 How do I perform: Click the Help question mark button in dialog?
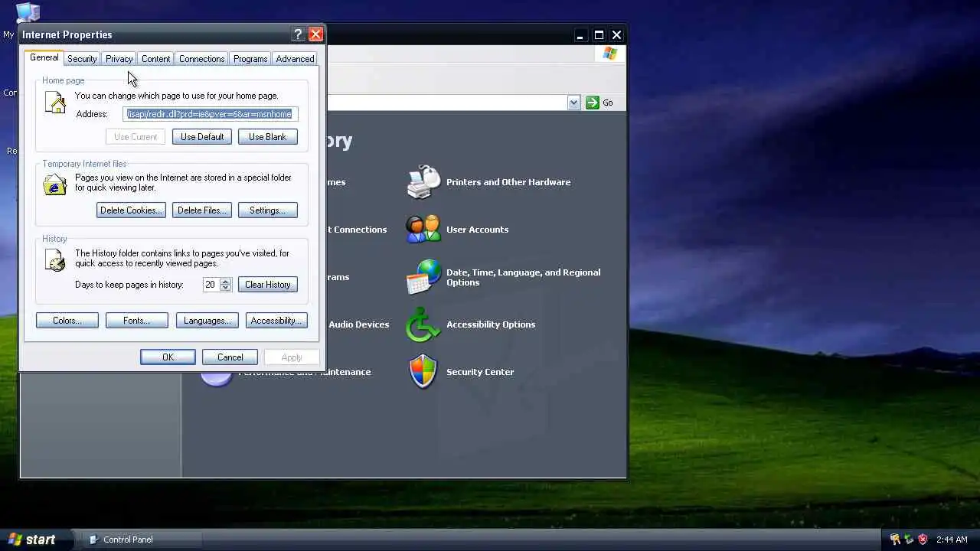click(x=299, y=34)
